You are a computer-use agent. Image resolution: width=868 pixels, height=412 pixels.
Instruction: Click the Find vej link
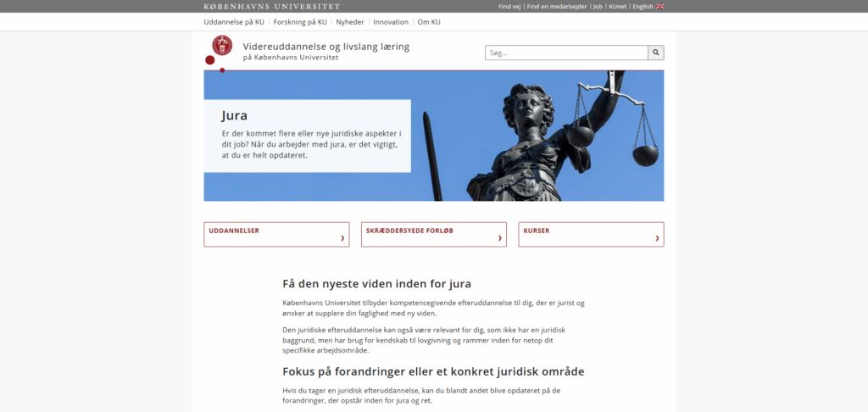pos(510,6)
